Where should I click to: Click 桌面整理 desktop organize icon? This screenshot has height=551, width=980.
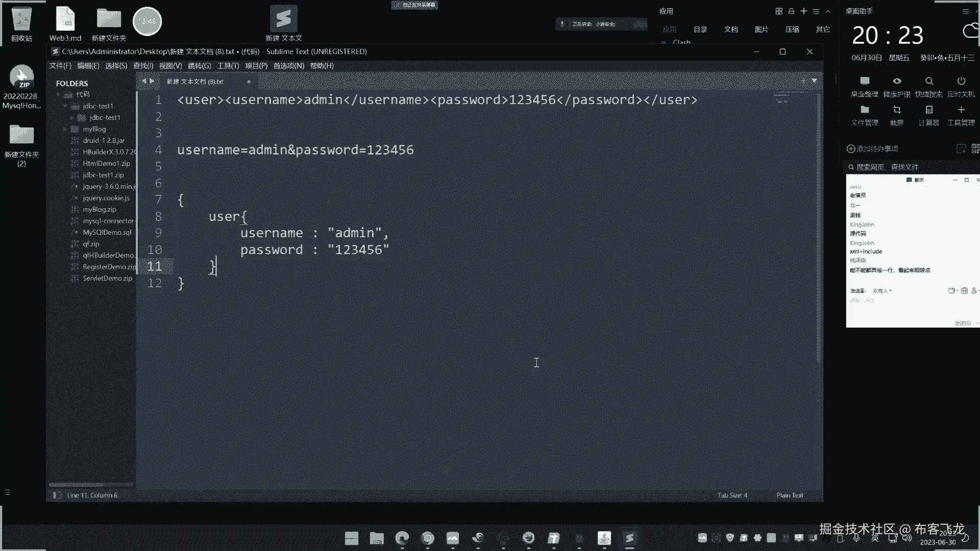click(x=864, y=82)
